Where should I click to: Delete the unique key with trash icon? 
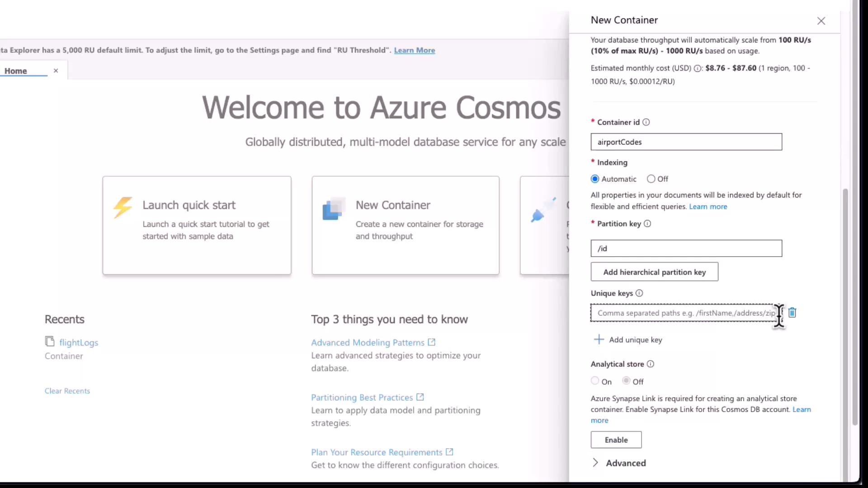click(792, 313)
